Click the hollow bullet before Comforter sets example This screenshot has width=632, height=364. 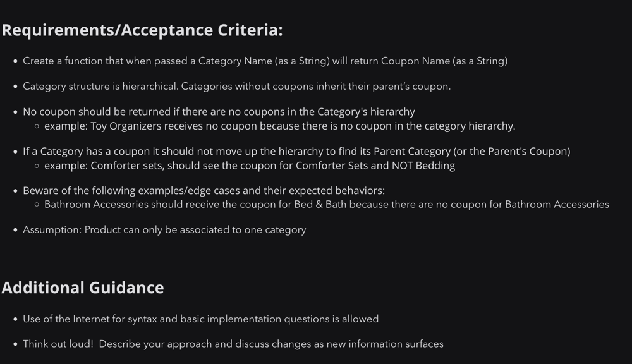pos(37,166)
